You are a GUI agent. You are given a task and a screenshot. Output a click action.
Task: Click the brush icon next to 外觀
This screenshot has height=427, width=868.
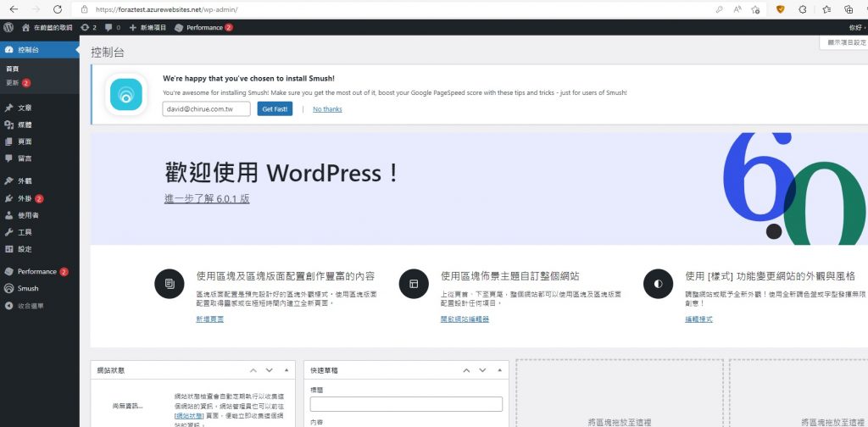pyautogui.click(x=8, y=180)
